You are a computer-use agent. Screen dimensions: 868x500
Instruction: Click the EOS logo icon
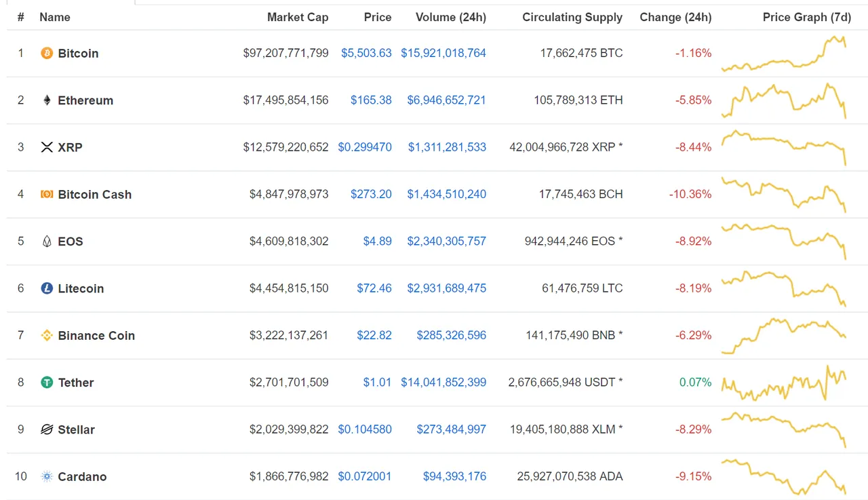pyautogui.click(x=47, y=241)
